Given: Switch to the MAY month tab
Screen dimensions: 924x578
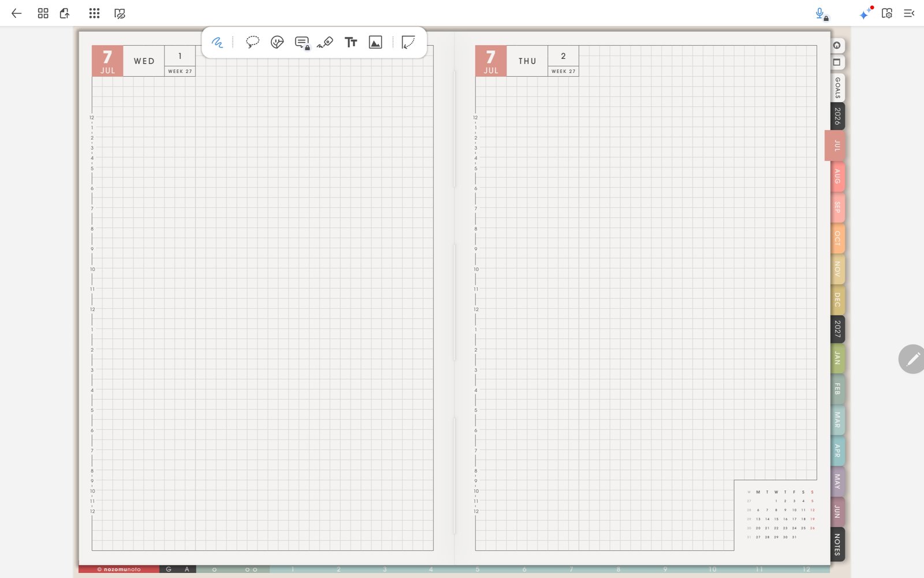Looking at the screenshot, I should tap(837, 481).
